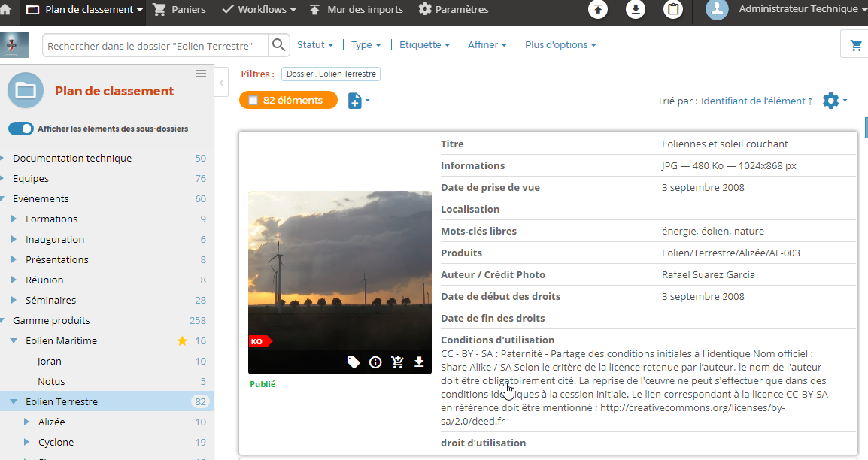This screenshot has width=868, height=460.
Task: Click the Plan de classement folder icon
Action: tap(26, 90)
